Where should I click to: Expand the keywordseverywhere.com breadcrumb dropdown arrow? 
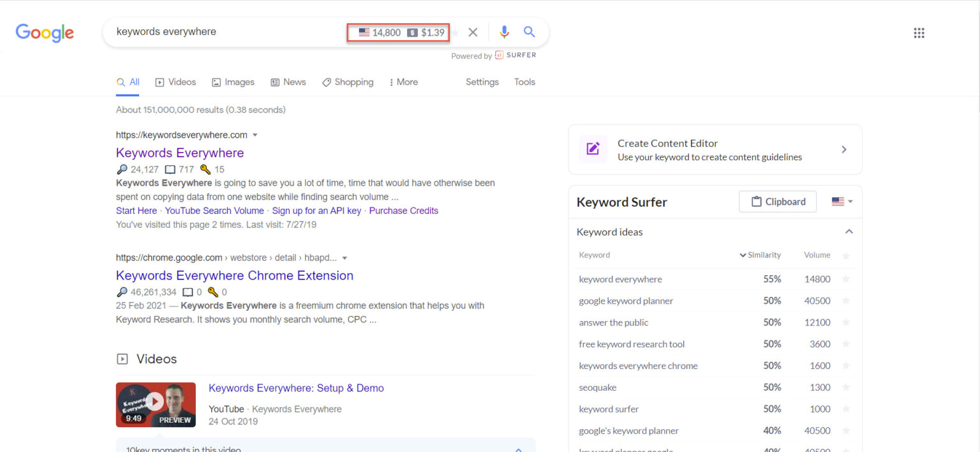255,135
